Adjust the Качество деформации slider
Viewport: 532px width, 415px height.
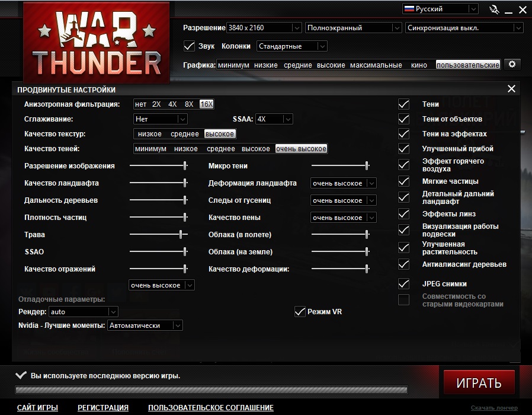click(x=340, y=269)
